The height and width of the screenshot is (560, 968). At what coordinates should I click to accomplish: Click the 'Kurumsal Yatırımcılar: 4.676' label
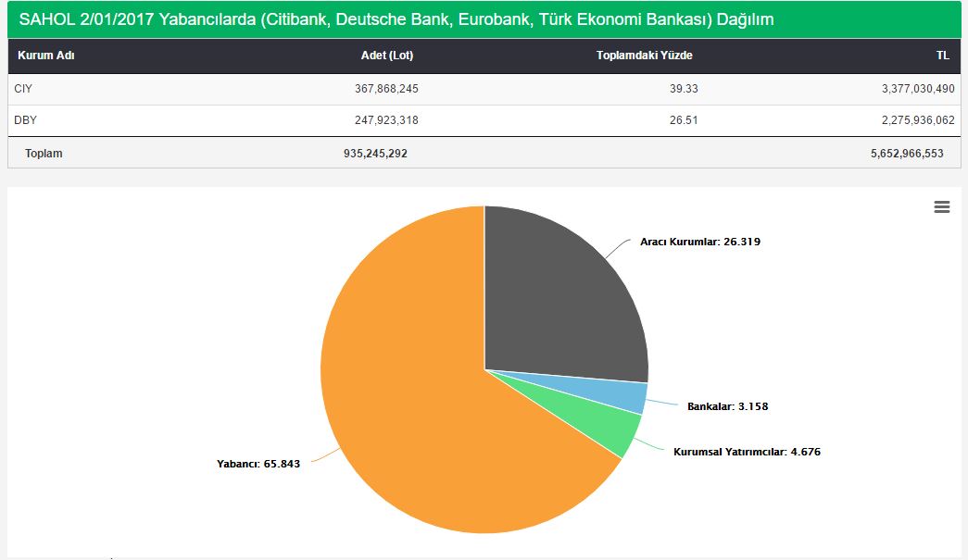point(747,452)
